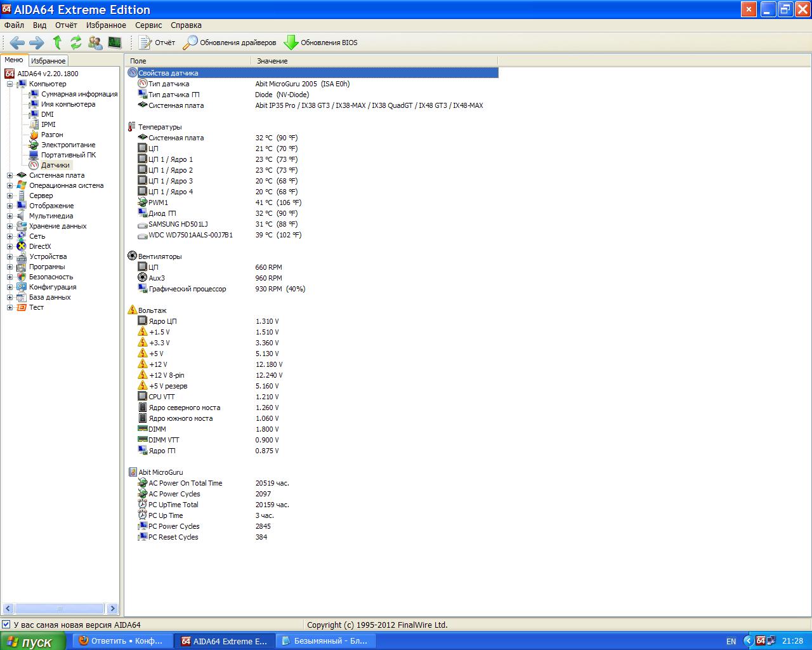
Task: Select the Свойства датчика group row
Action: (x=312, y=73)
